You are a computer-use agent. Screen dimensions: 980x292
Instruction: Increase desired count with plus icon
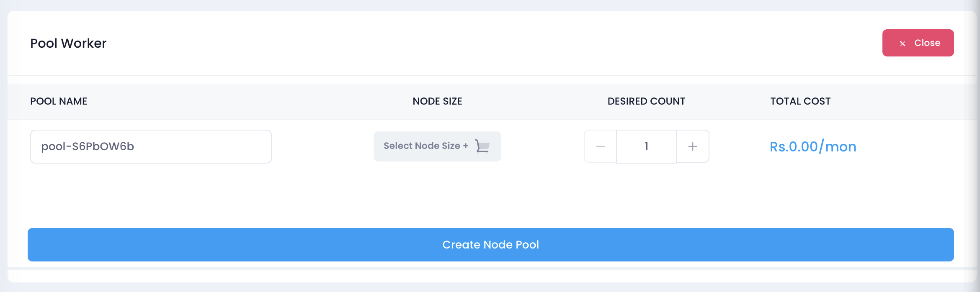693,146
